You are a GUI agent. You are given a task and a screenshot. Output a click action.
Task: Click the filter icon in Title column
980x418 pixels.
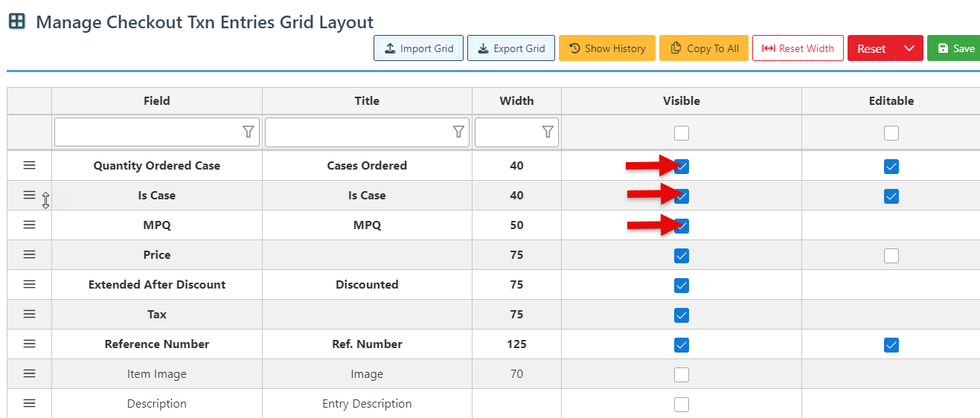pos(458,132)
